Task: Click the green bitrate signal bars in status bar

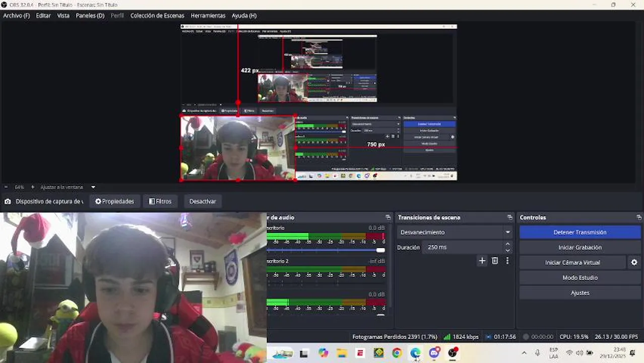Action: coord(446,337)
